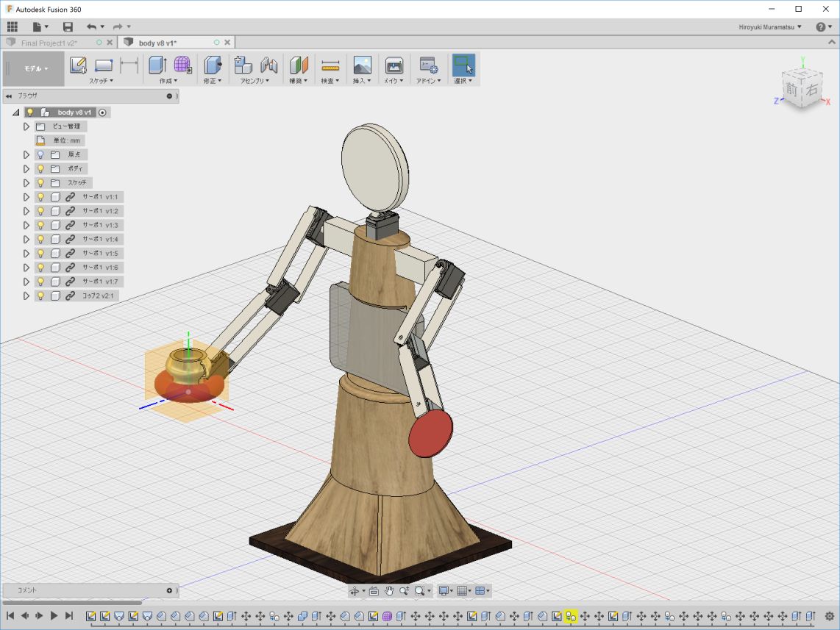The image size is (840, 630).
Task: Click the New Component assemble icon
Action: coord(243,65)
